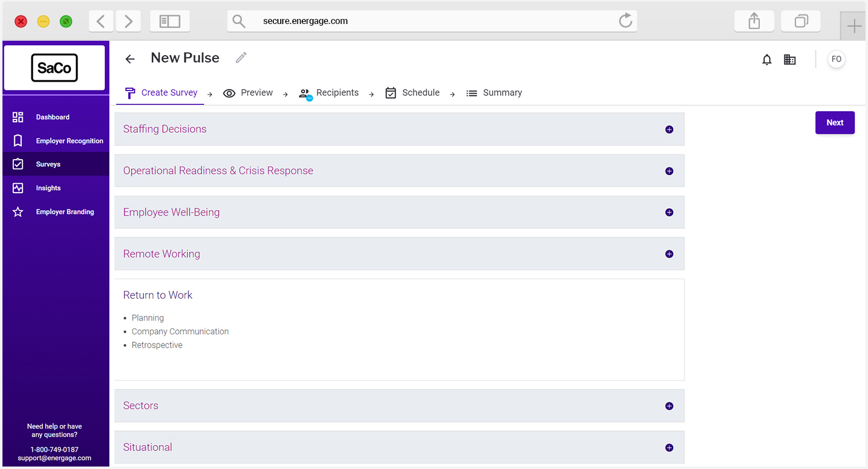Click the Employer Branding star icon
The width and height of the screenshot is (868, 469).
pyautogui.click(x=18, y=212)
